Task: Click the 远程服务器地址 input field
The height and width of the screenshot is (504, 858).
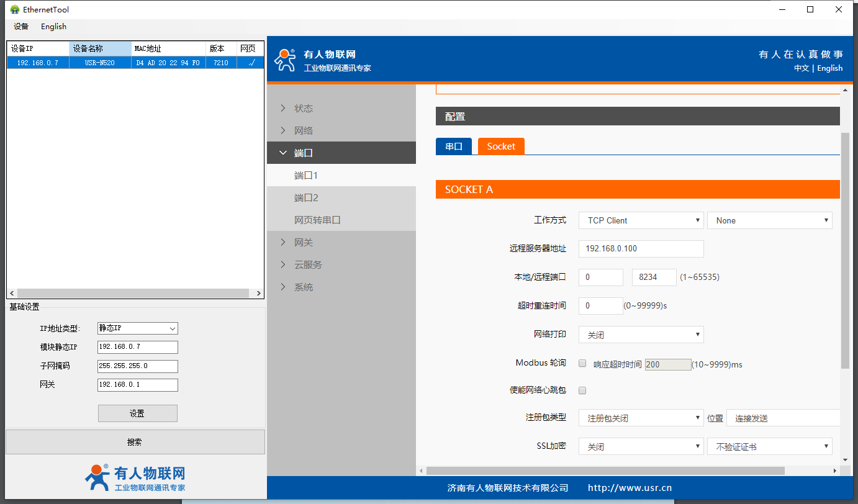Action: point(641,248)
